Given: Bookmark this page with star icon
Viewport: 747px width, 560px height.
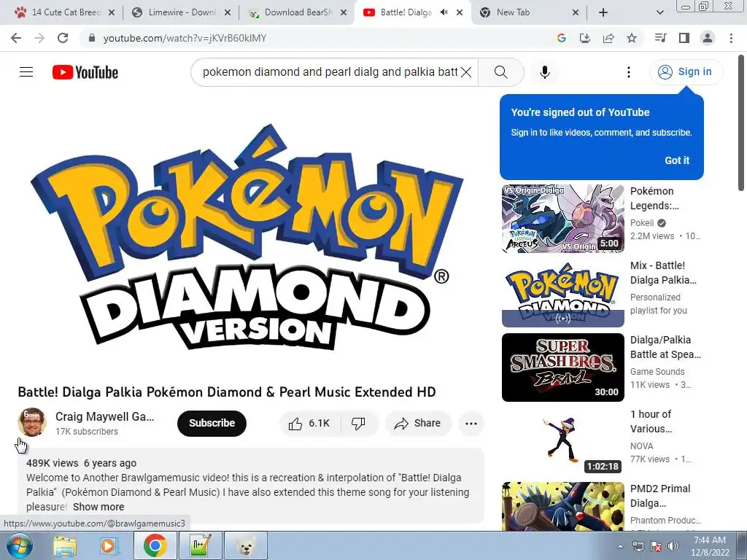Looking at the screenshot, I should click(x=632, y=38).
